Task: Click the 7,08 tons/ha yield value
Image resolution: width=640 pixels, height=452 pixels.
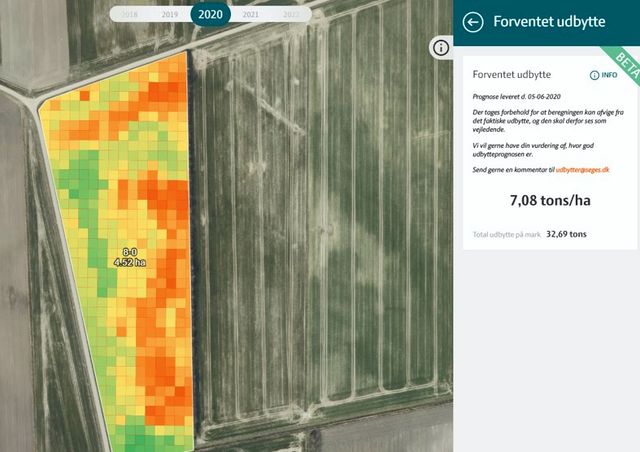Action: [549, 201]
